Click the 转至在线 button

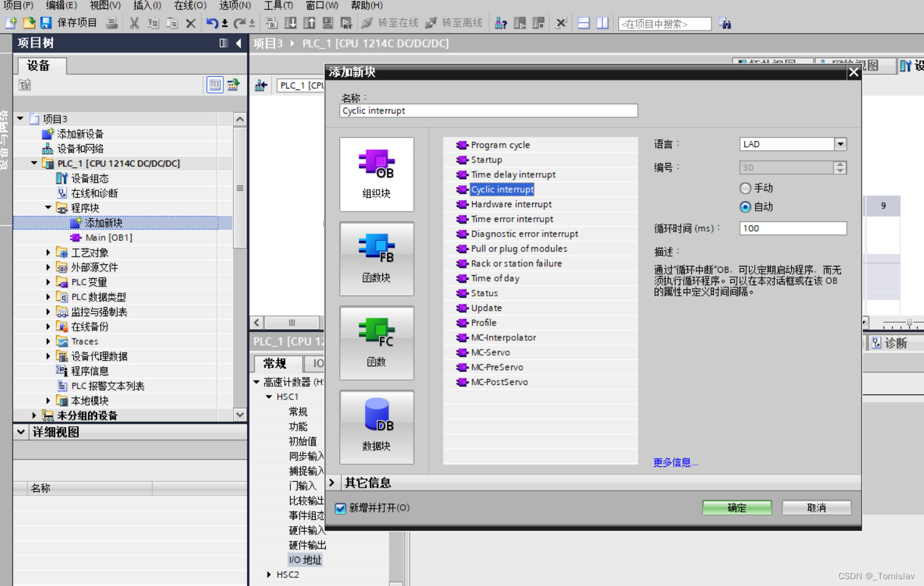coord(390,23)
